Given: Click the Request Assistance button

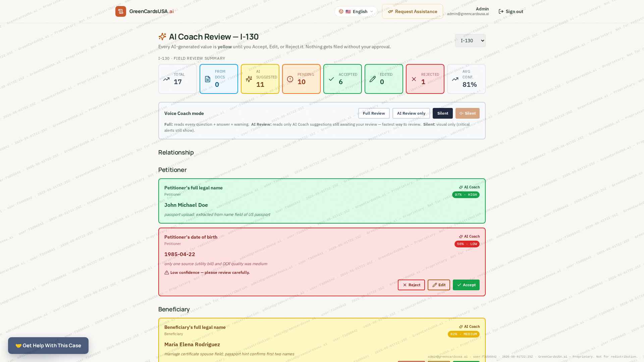Looking at the screenshot, I should coord(413,11).
